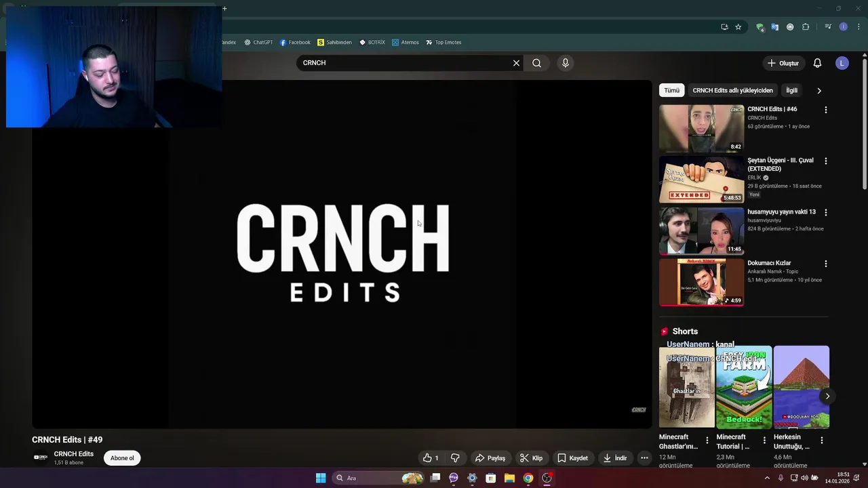Open options for husamyuyu yayın vakti 13
The image size is (868, 488).
pyautogui.click(x=825, y=212)
